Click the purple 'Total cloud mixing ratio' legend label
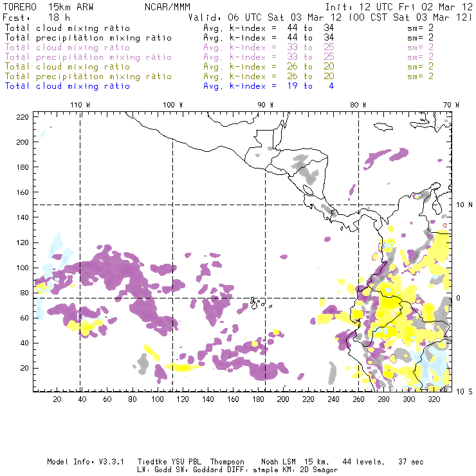The height and width of the screenshot is (476, 476). pyautogui.click(x=68, y=48)
